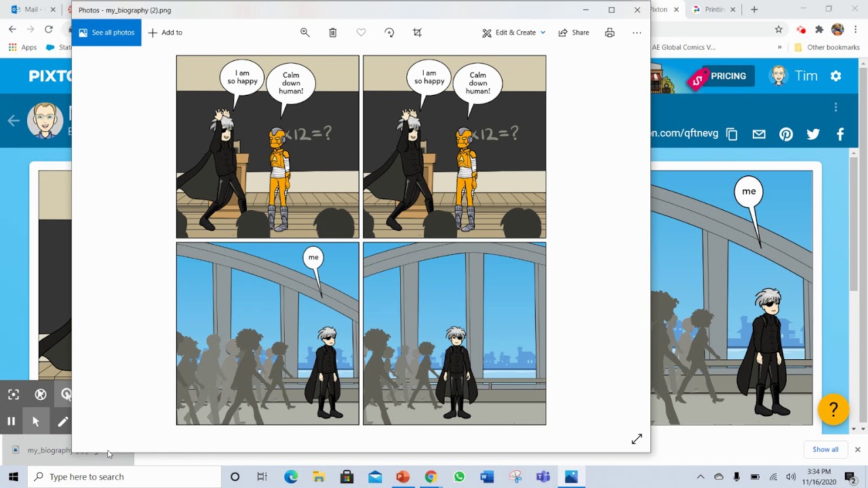
Task: Share the photo from Photos toolbar
Action: point(574,33)
